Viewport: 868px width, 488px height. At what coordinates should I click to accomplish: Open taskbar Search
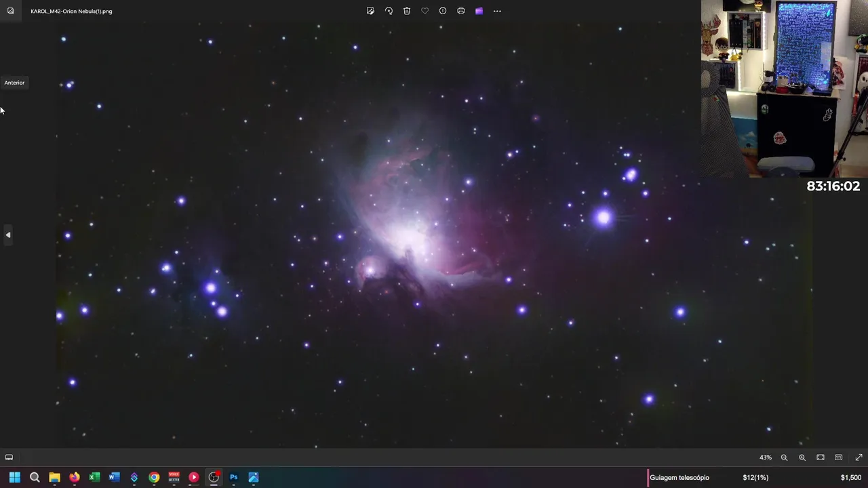tap(35, 477)
